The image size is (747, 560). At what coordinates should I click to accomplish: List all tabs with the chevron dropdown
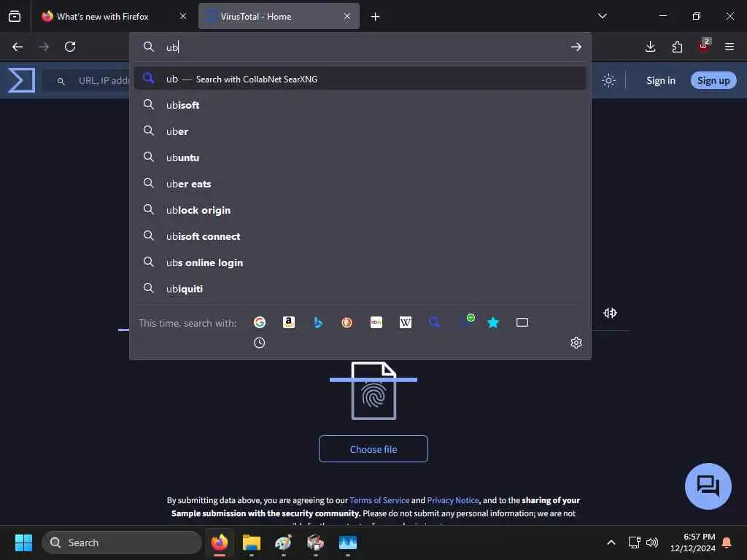pyautogui.click(x=602, y=16)
